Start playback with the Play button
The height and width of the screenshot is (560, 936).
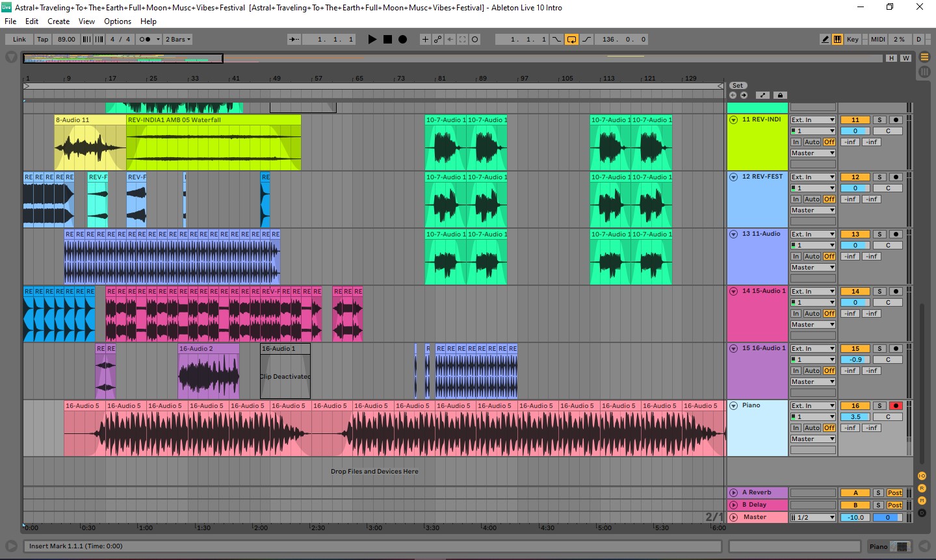(x=372, y=40)
